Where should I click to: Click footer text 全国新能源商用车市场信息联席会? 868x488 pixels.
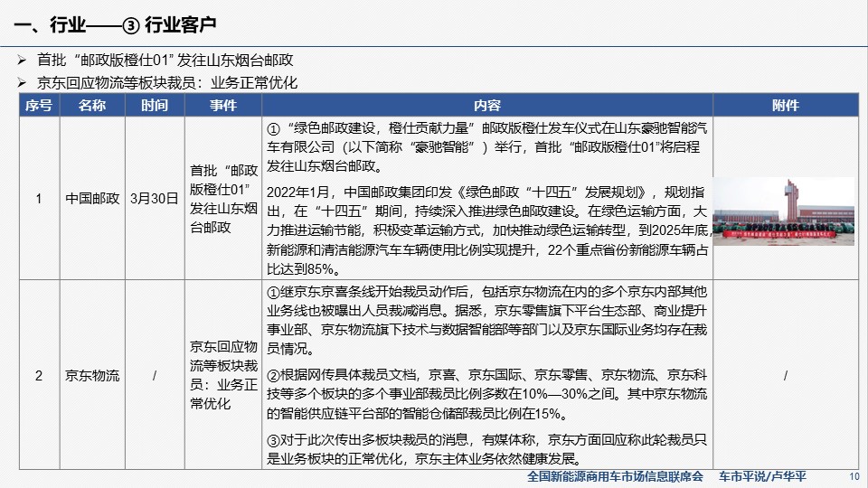pyautogui.click(x=615, y=476)
